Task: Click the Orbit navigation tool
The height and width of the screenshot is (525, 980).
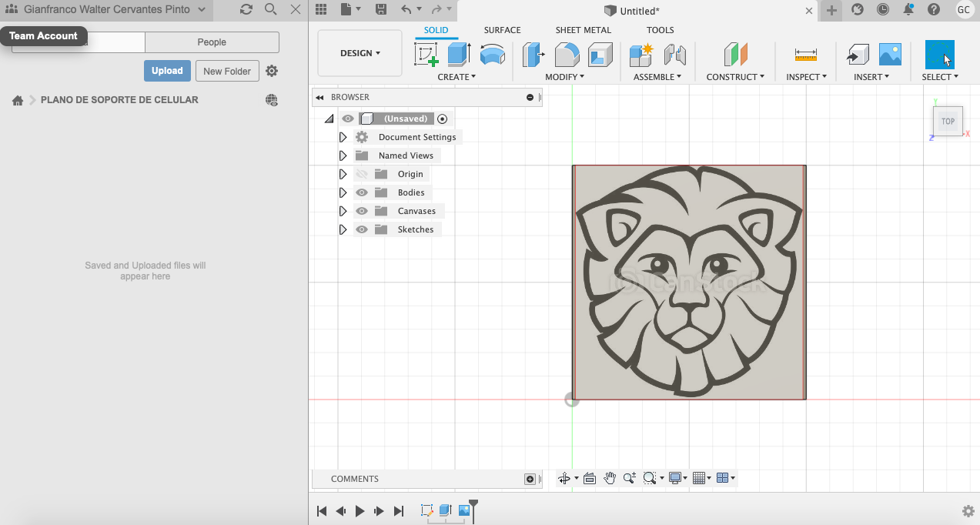Action: coord(564,478)
